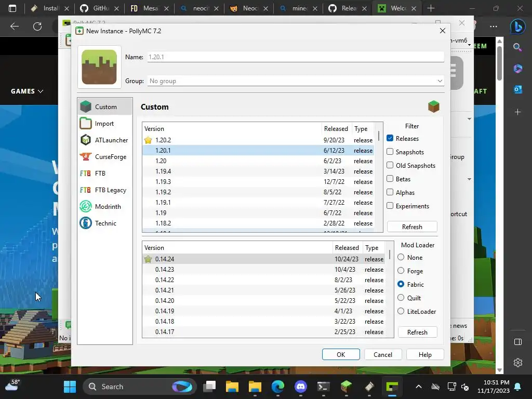Click the instance Name field

(x=296, y=57)
